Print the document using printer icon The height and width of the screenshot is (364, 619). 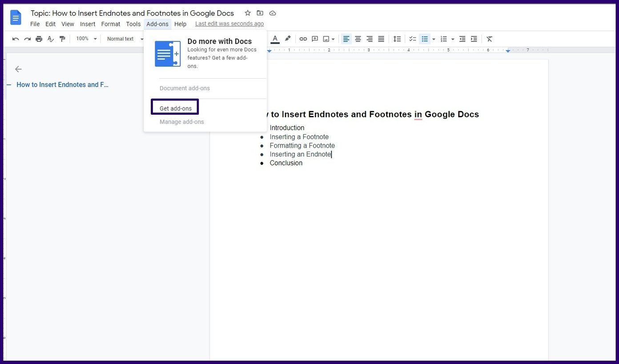[39, 39]
